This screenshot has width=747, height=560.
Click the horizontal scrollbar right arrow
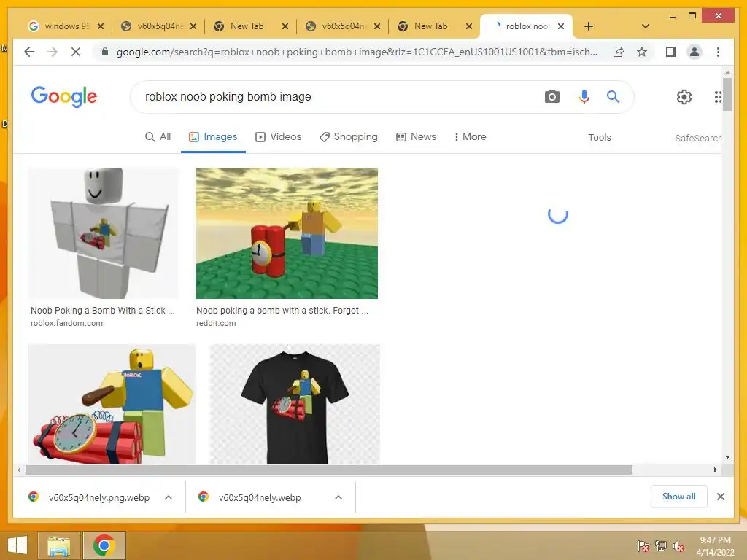pos(715,470)
